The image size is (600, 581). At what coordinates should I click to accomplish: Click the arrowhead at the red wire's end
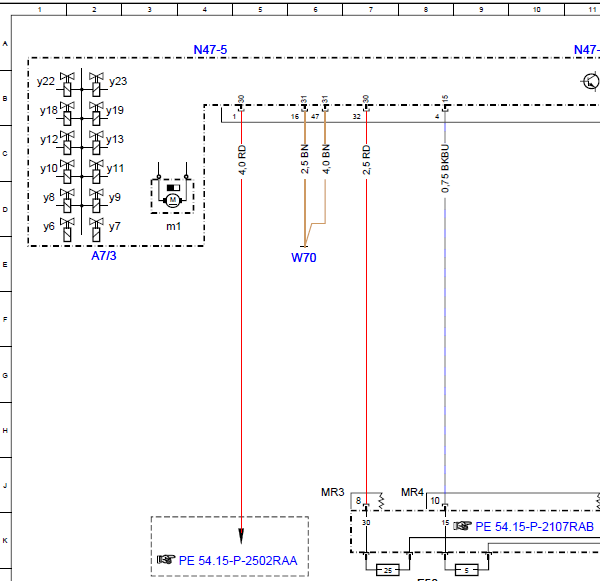click(241, 536)
